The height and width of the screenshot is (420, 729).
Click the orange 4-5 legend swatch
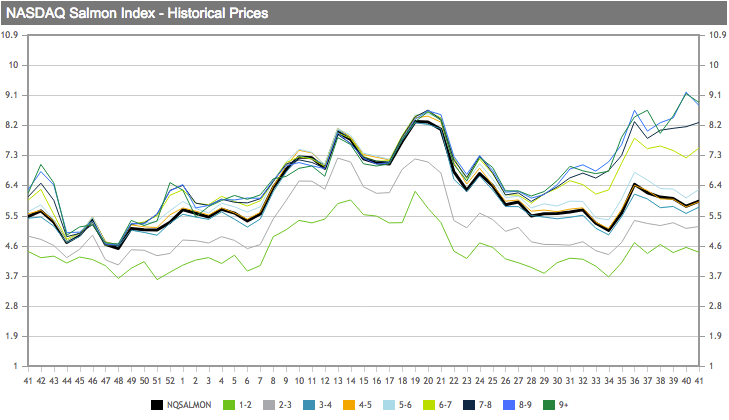(x=349, y=405)
